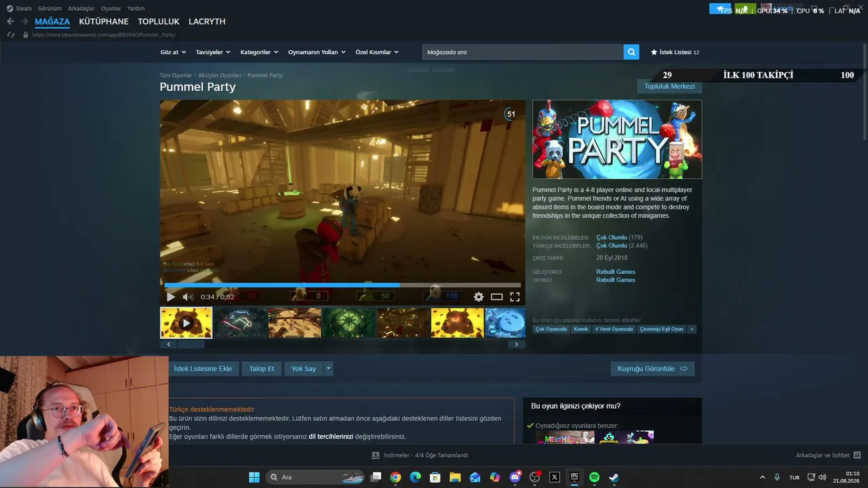
Task: Select the Çok Oyunculu tag
Action: (551, 329)
